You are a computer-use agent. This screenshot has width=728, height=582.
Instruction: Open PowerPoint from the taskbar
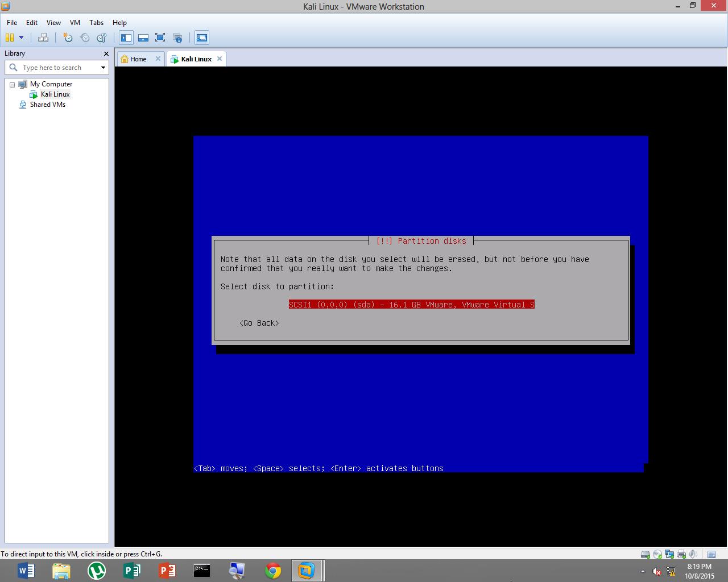tap(167, 570)
